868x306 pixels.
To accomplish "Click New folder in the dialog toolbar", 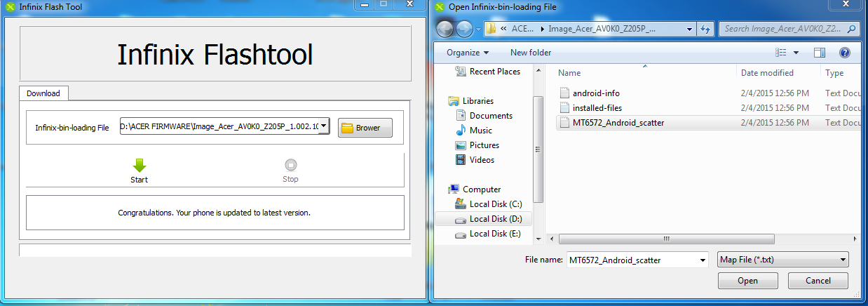I will point(531,53).
